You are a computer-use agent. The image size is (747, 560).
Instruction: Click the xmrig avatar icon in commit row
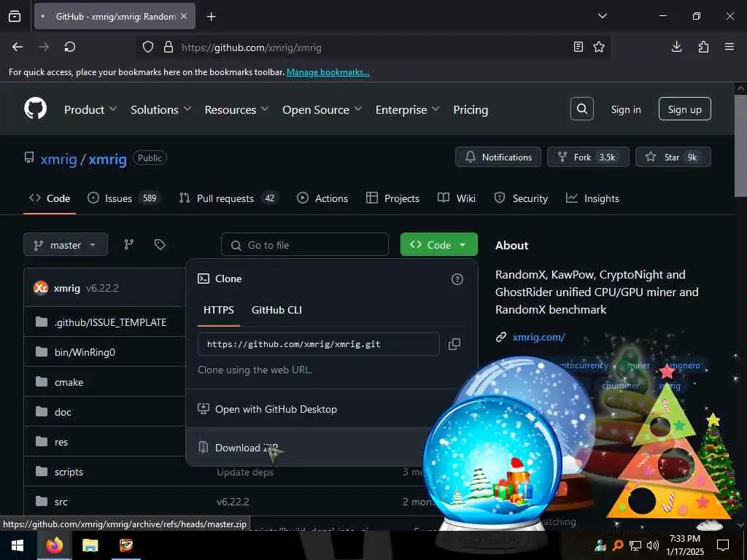(41, 288)
